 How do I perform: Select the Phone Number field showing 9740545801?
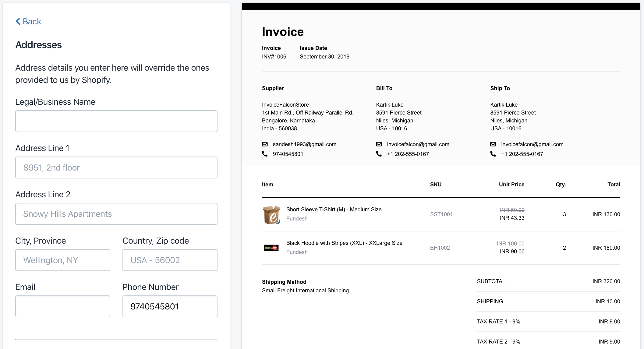coord(170,306)
